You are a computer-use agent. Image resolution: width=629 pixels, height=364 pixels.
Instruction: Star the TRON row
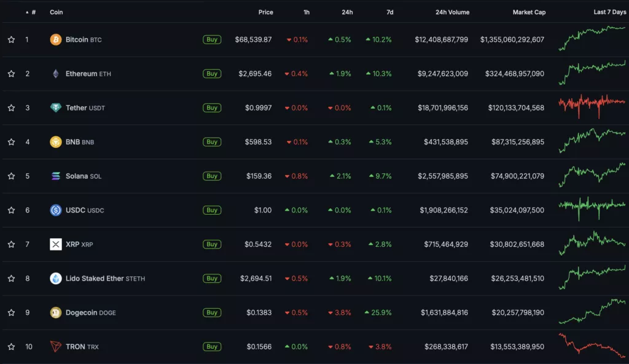click(11, 346)
